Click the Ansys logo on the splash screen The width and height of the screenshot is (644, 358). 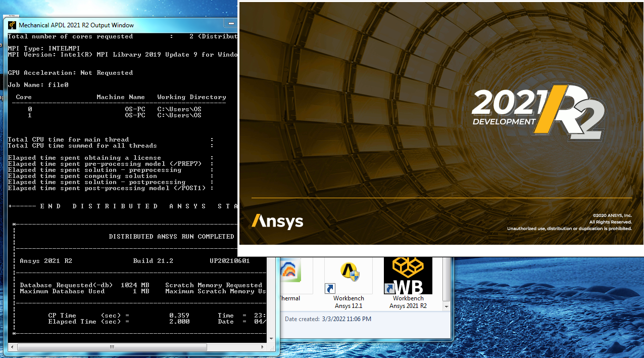tap(277, 221)
